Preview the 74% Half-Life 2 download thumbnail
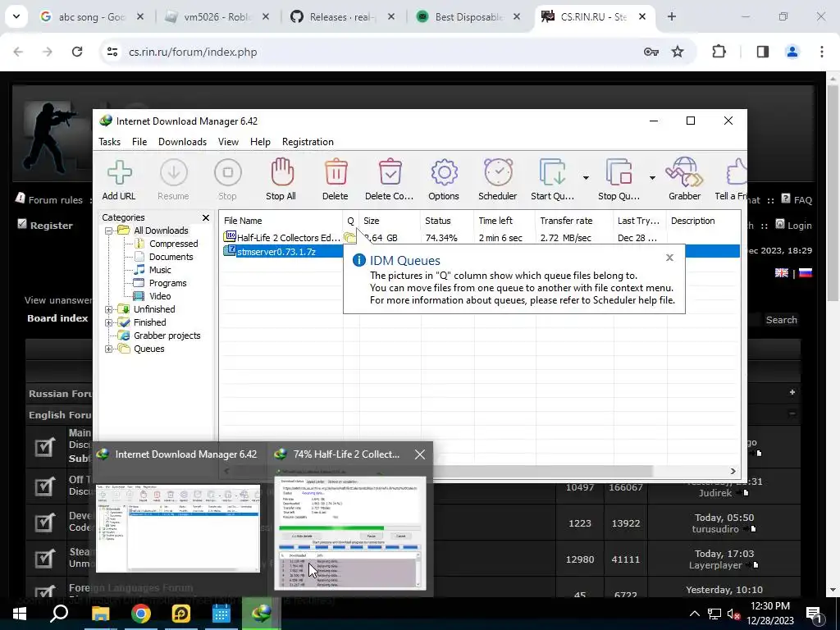The width and height of the screenshot is (840, 630). [350, 533]
